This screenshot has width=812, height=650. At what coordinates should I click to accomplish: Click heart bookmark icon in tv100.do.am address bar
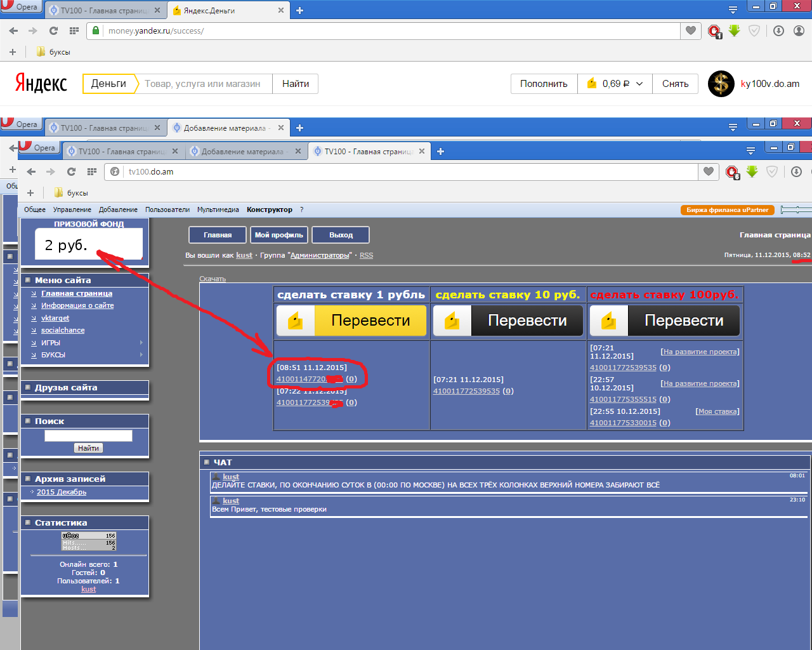(709, 171)
